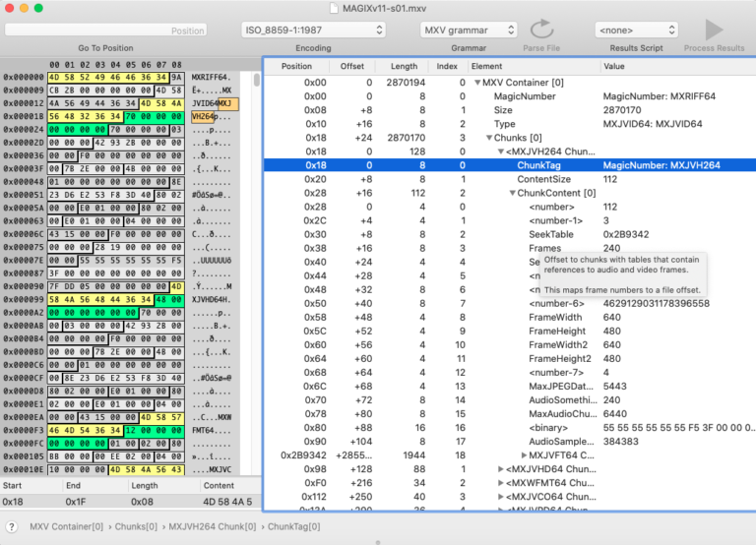Click in the Go To Position field

[x=105, y=30]
